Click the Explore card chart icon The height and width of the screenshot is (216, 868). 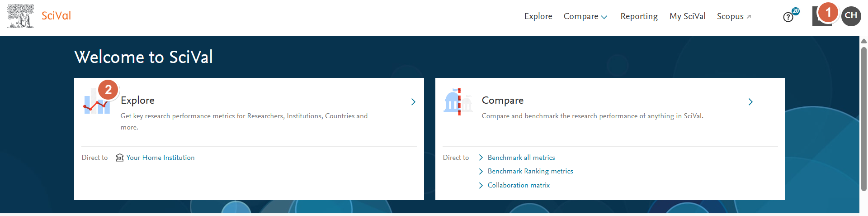[96, 101]
